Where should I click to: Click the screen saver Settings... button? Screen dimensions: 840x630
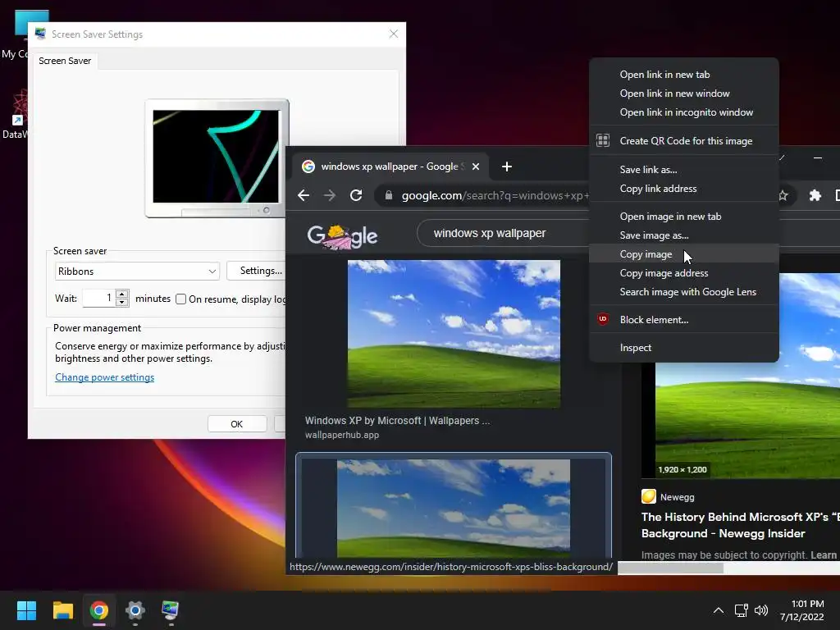(256, 271)
